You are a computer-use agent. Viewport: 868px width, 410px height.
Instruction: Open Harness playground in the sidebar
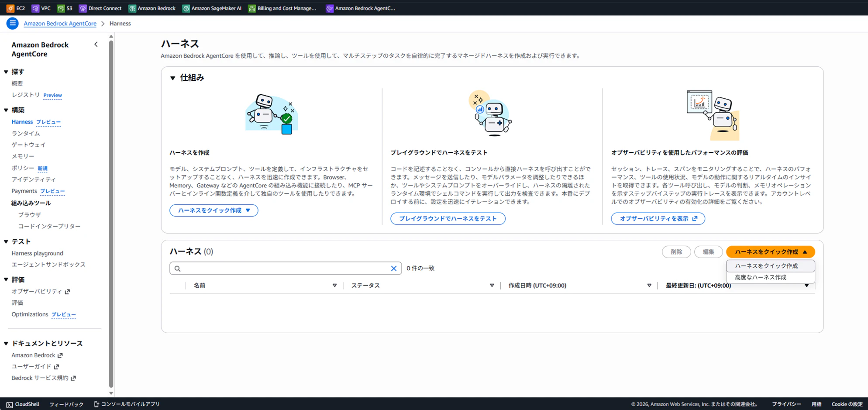(x=38, y=253)
